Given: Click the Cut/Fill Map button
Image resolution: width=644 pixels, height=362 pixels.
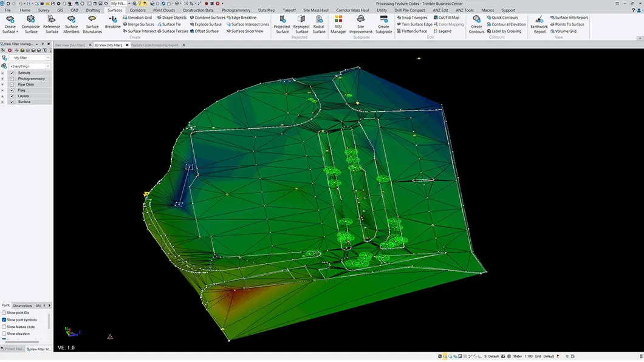Looking at the screenshot, I should click(x=449, y=18).
